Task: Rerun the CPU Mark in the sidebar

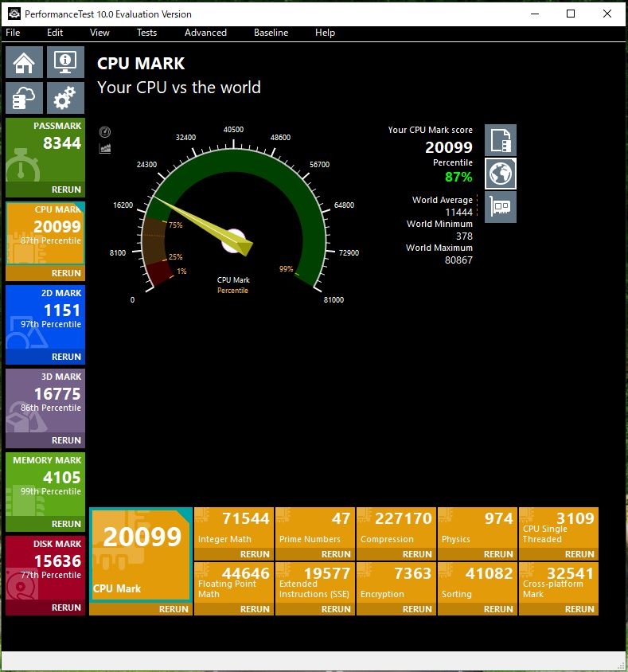Action: tap(66, 273)
